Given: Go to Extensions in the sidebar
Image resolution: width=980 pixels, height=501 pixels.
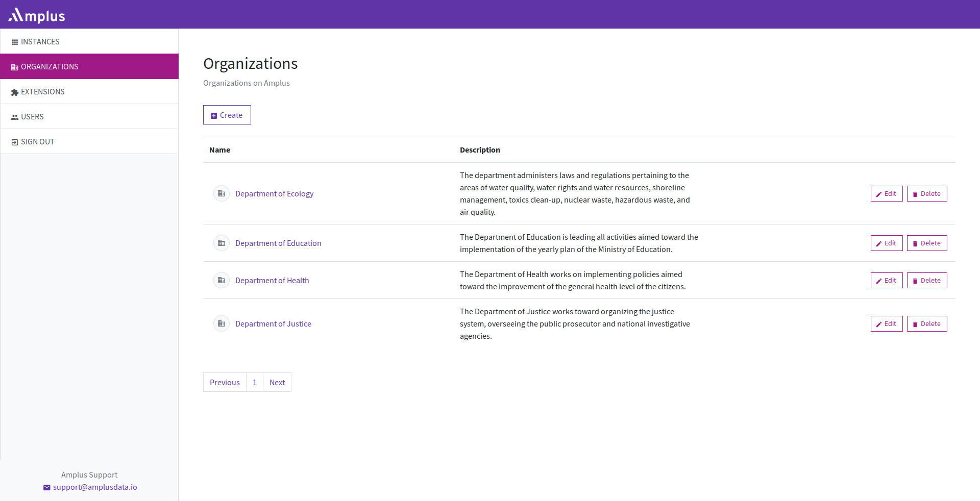Looking at the screenshot, I should 89,91.
